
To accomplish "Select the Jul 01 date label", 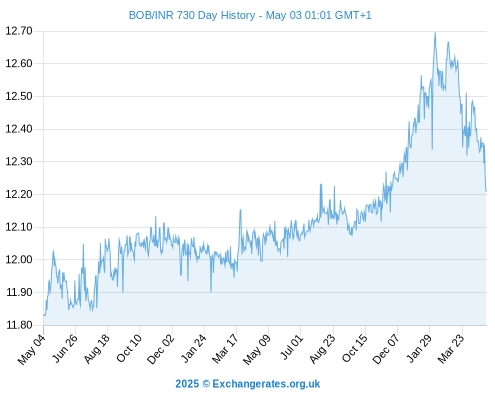I will [292, 347].
